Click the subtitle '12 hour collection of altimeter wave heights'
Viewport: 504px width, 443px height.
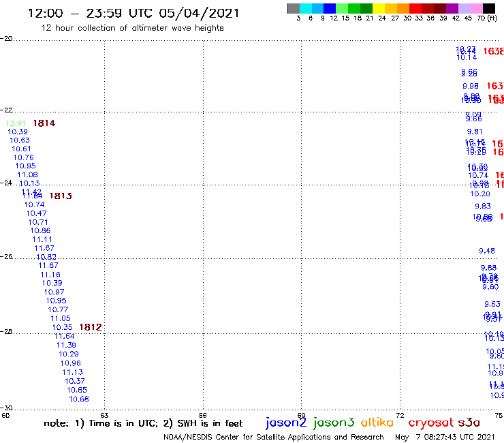point(132,28)
